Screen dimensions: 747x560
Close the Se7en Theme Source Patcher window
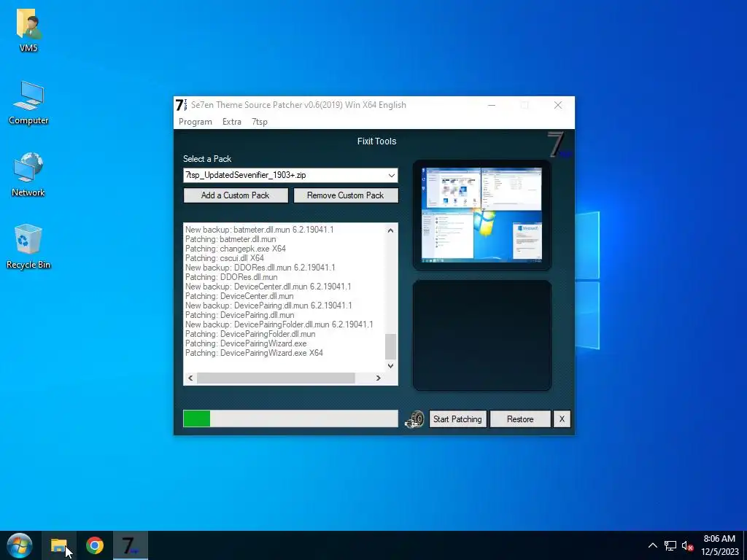(558, 105)
